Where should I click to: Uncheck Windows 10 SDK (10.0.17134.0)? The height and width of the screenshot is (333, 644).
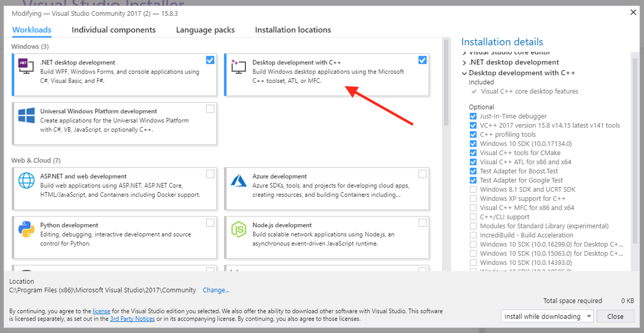(x=473, y=144)
